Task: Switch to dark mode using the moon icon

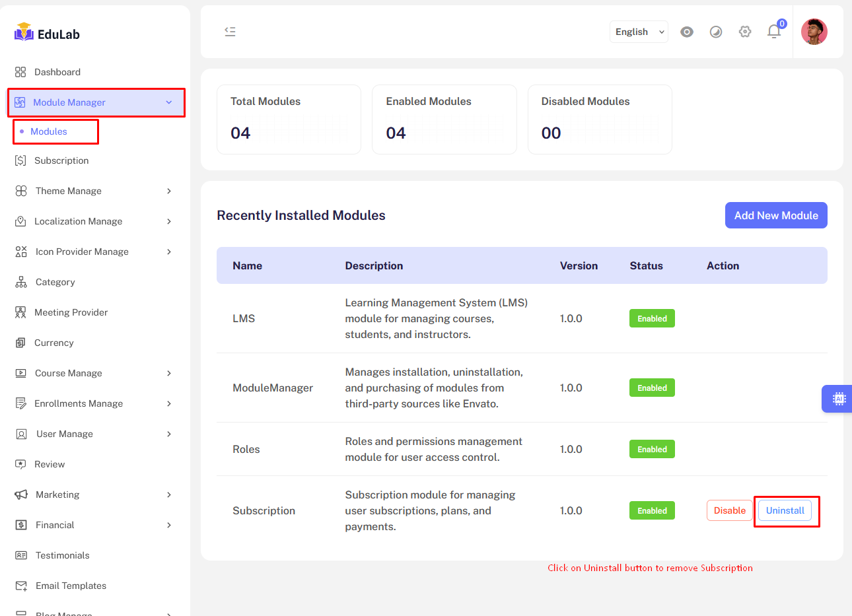Action: point(716,31)
